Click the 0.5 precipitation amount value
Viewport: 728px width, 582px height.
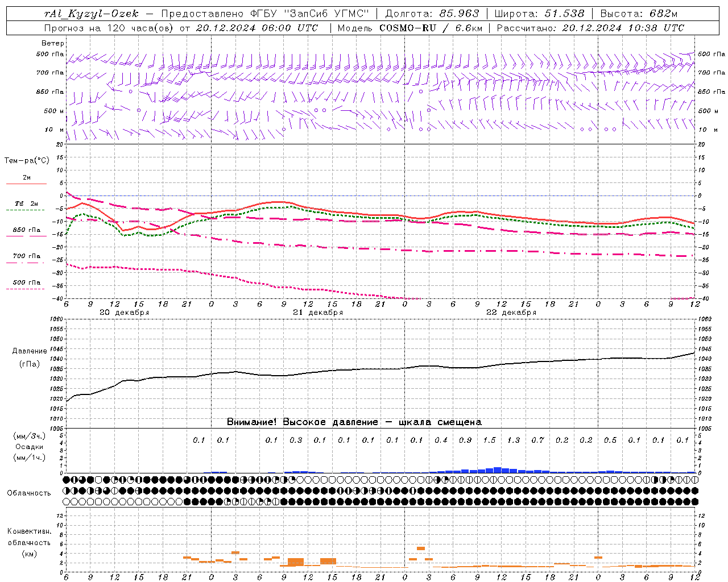610,440
